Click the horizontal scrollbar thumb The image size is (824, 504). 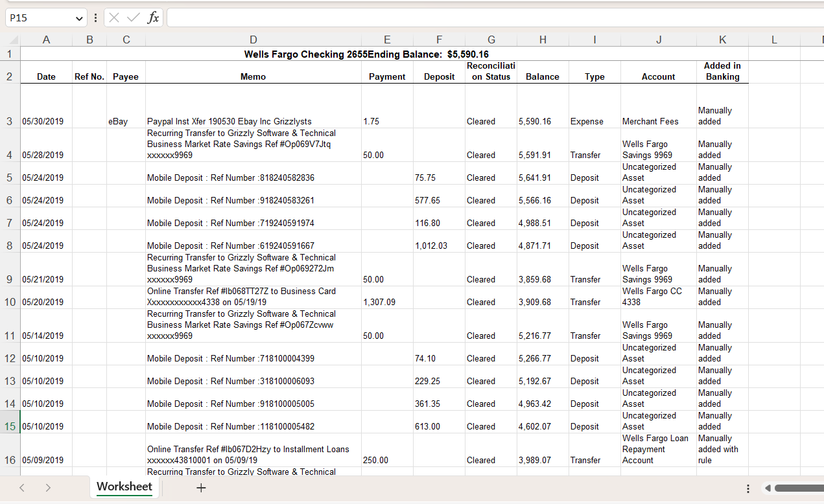(799, 488)
